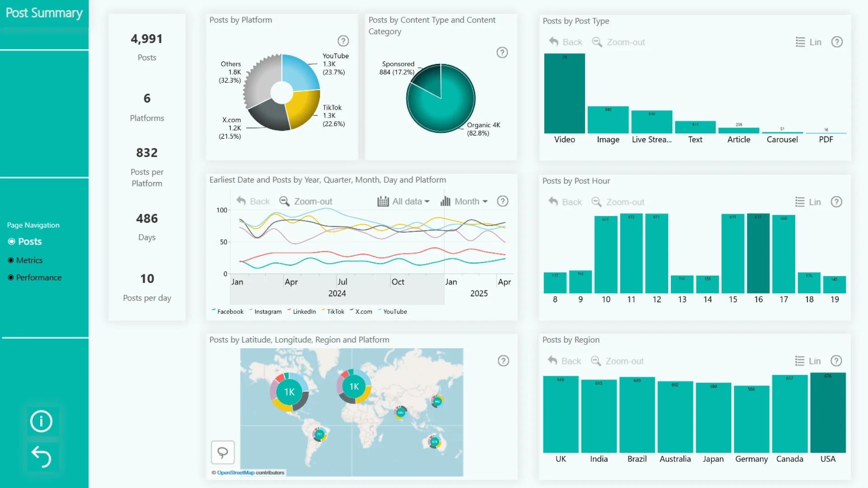Click Zoom-out in the timeline chart
868x488 pixels.
pyautogui.click(x=306, y=201)
